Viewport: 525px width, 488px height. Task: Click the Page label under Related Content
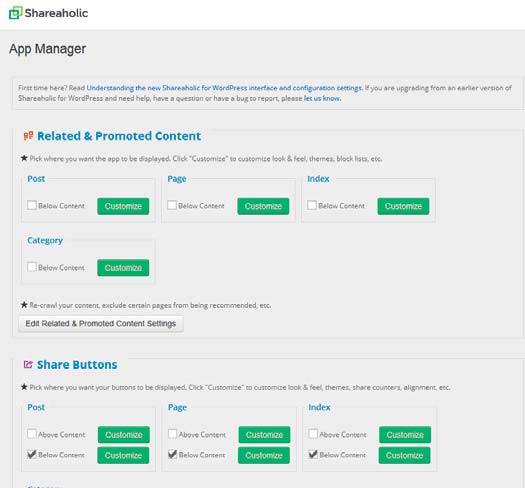point(177,179)
